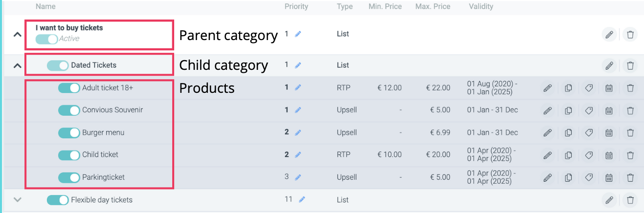Toggle off the Adult ticket 18+ product

pyautogui.click(x=69, y=88)
